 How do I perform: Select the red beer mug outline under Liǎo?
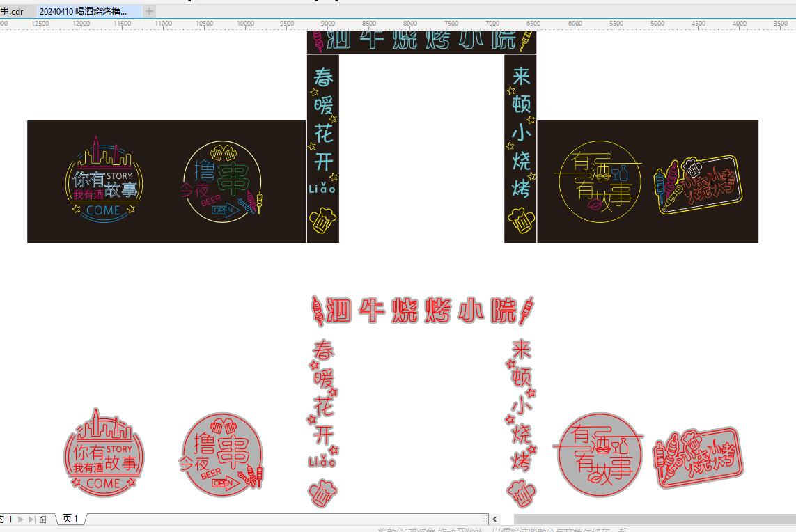[323, 494]
